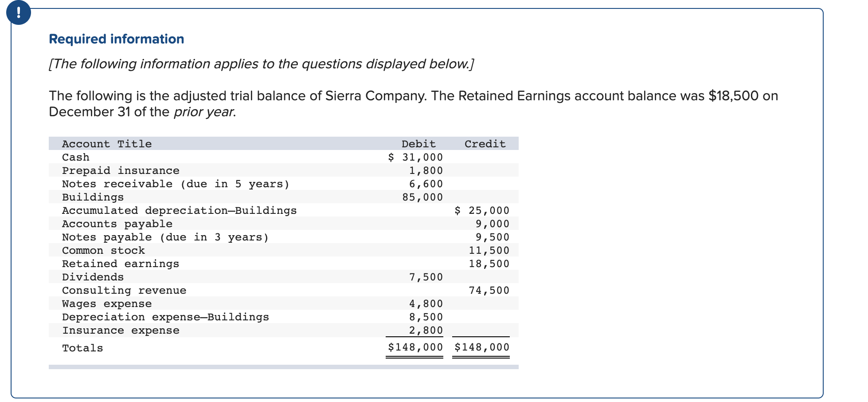Select 'Depreciation expense—Buildings' label
Viewport: 868px width, 402px height.
point(165,317)
